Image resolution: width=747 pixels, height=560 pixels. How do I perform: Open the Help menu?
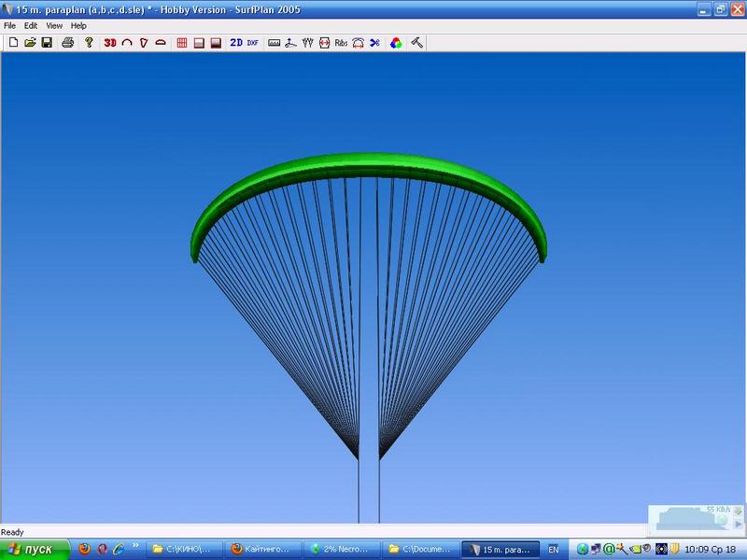click(x=78, y=26)
